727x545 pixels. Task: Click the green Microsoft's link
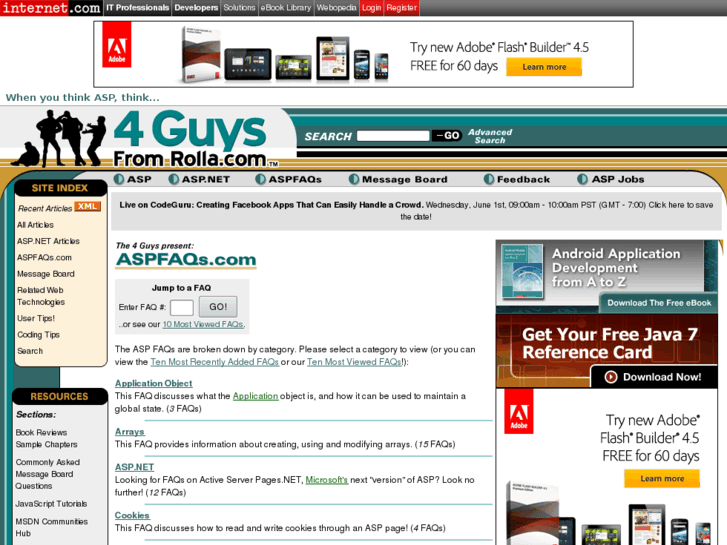[326, 480]
